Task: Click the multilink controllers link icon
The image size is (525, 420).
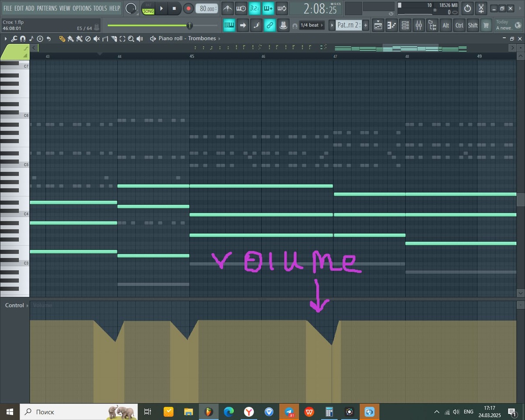Action: point(270,25)
